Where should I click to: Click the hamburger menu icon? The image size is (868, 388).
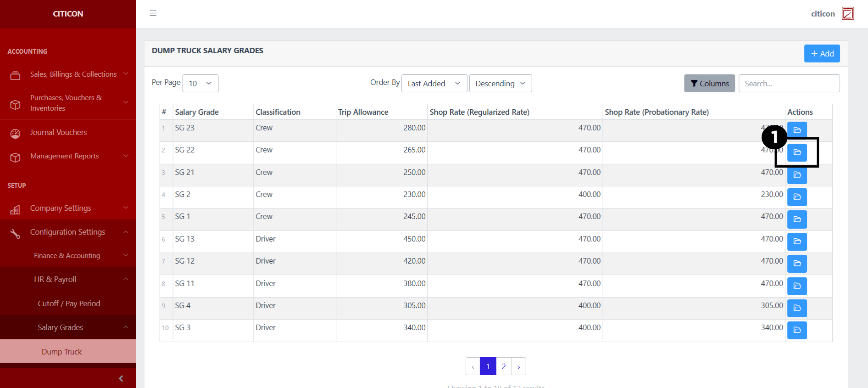(153, 13)
